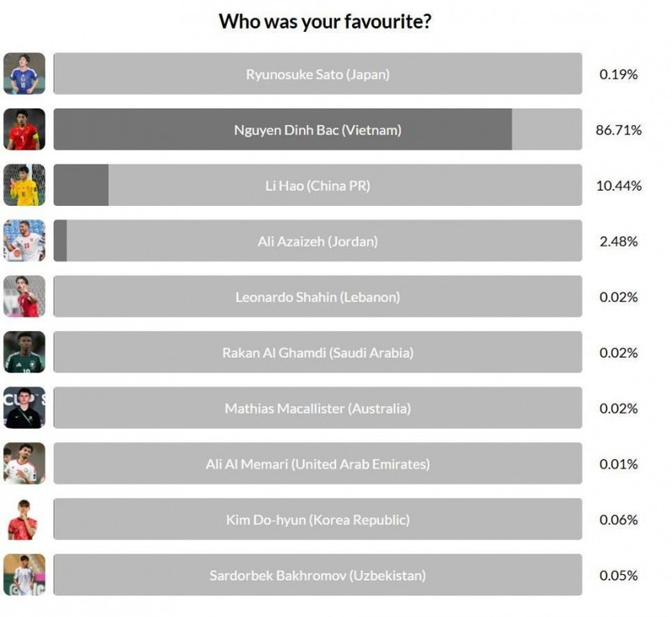Click Ali Al Memari's player photo
The width and height of the screenshot is (672, 617).
pyautogui.click(x=24, y=464)
